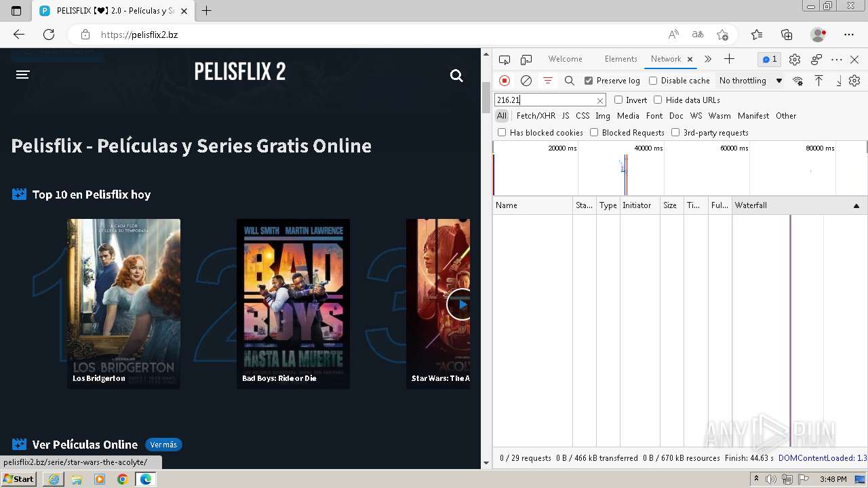Open Windows Start button

[18, 479]
